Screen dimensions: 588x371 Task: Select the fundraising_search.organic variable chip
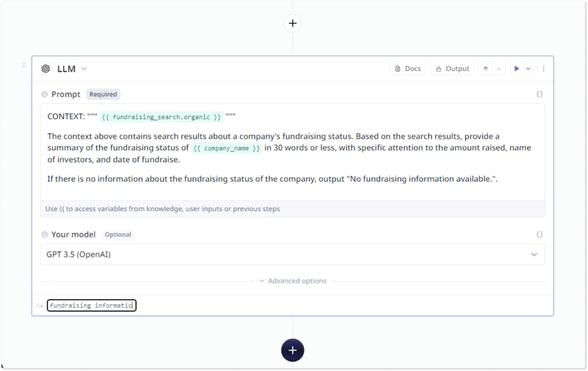(161, 117)
